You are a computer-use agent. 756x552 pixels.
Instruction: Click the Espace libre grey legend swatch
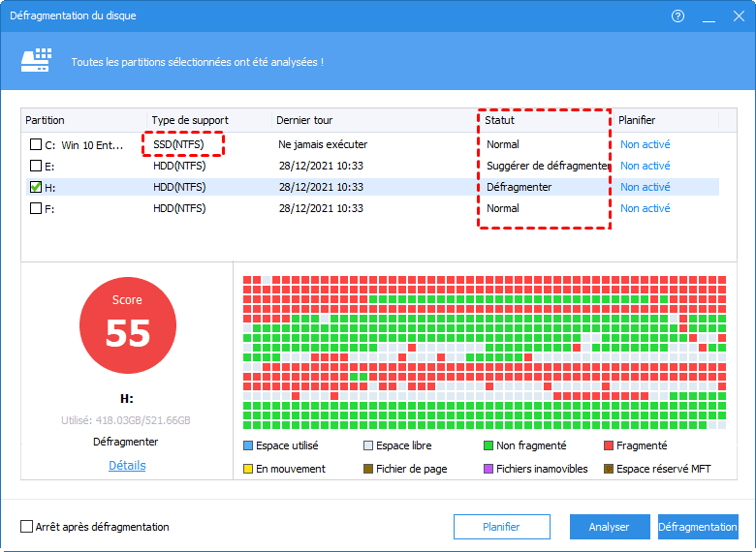[368, 445]
